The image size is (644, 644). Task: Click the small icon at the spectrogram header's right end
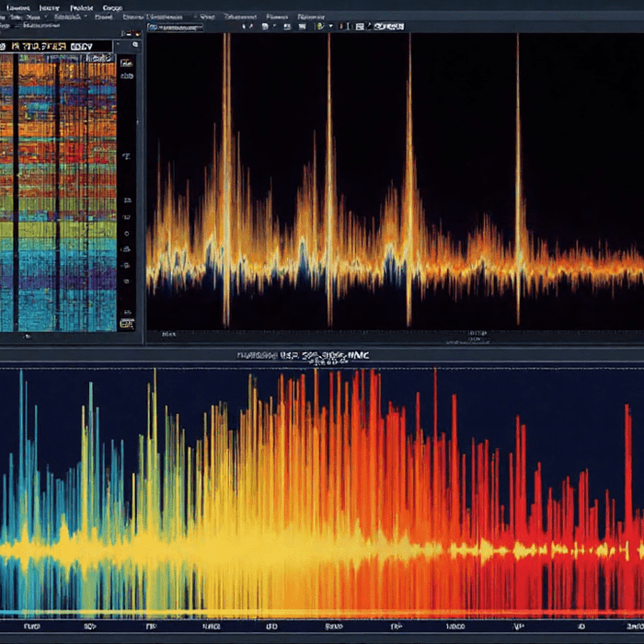(134, 44)
